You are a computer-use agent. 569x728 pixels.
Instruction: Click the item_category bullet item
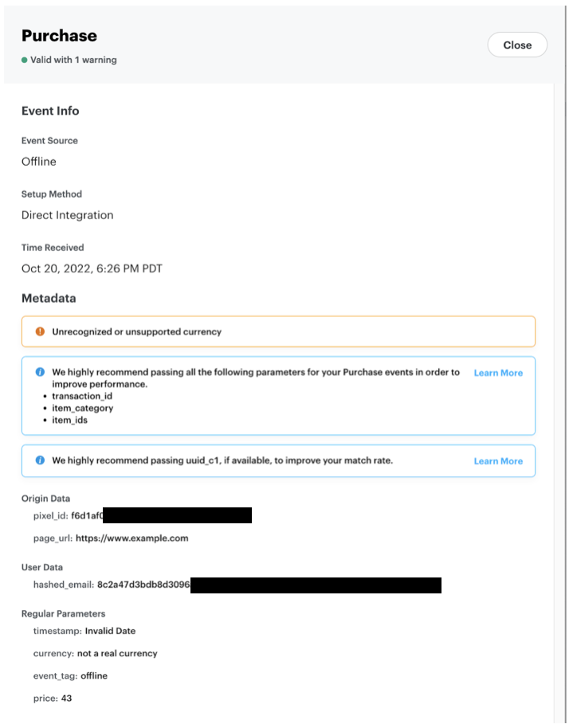point(83,408)
